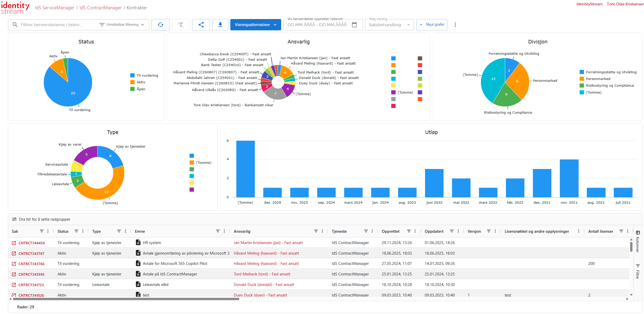Screen dimensions: 644x314
Task: Click the Status column filter icon
Action: click(x=76, y=231)
